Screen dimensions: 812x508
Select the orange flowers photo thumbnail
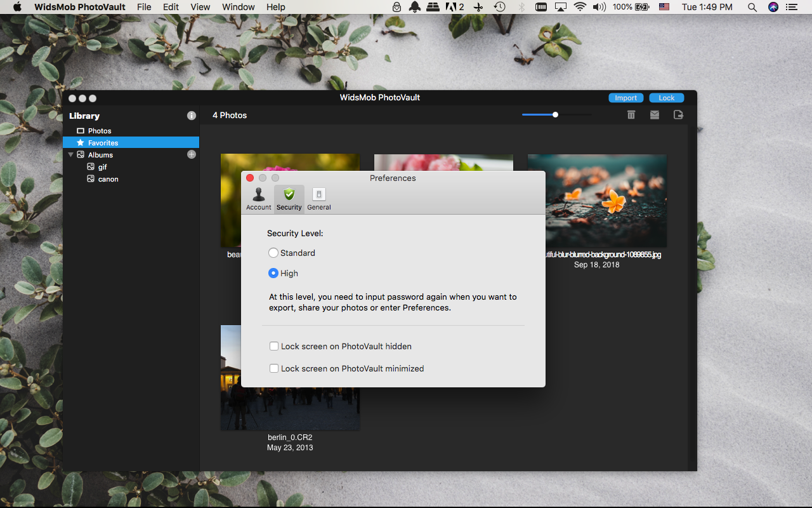click(597, 201)
